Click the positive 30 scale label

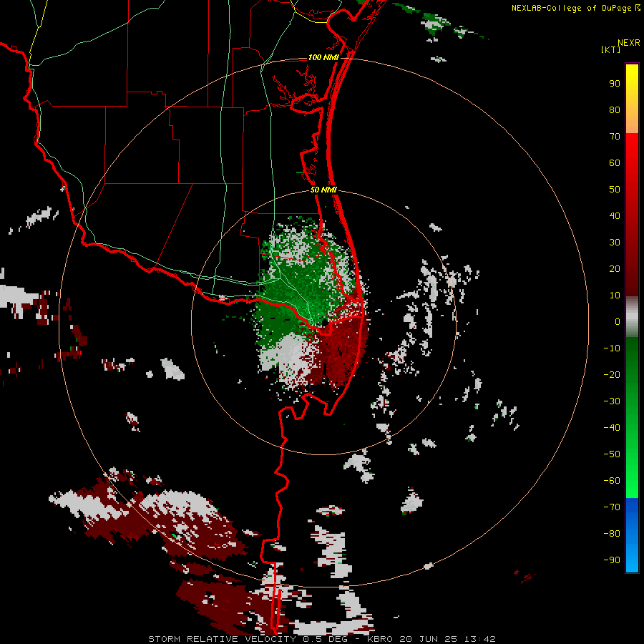click(615, 243)
